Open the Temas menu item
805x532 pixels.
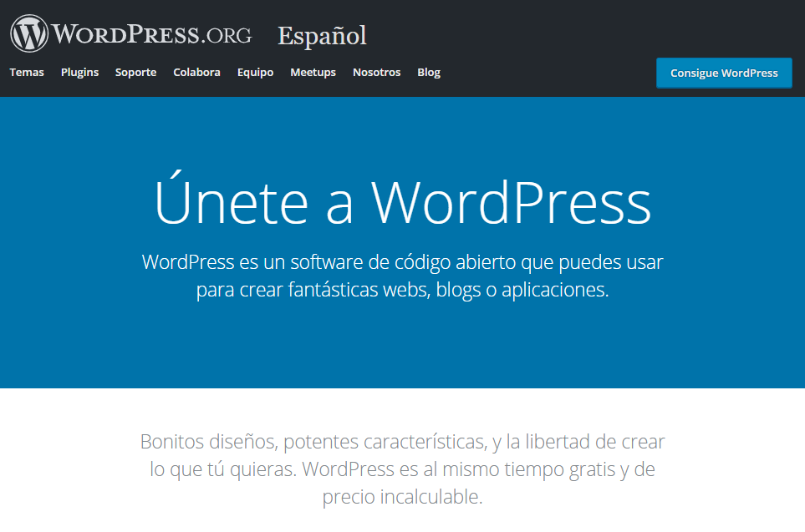point(27,73)
